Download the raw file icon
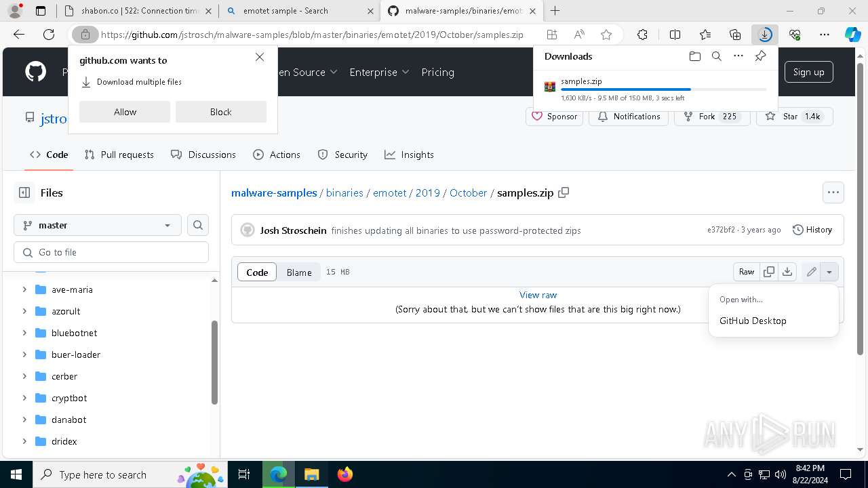Image resolution: width=868 pixels, height=488 pixels. [787, 272]
